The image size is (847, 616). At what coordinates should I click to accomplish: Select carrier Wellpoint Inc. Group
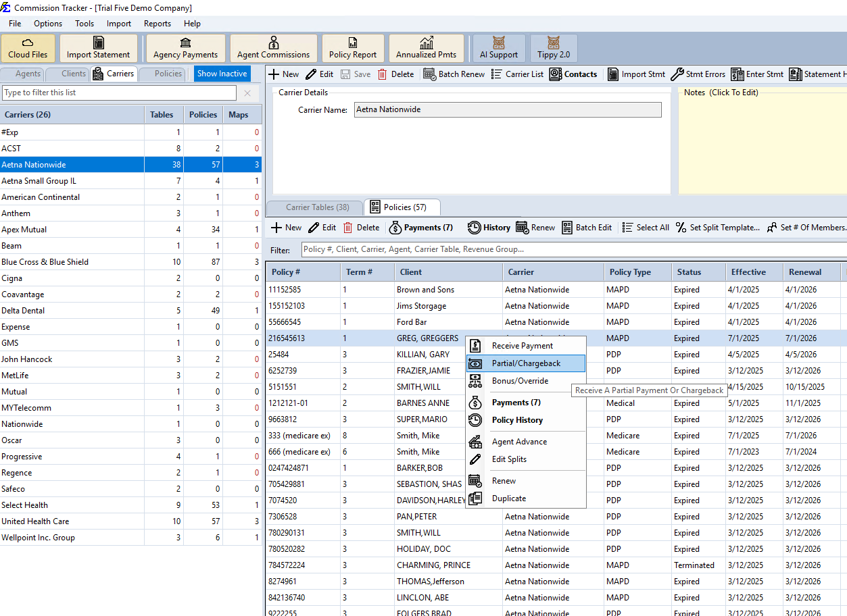tap(130, 538)
